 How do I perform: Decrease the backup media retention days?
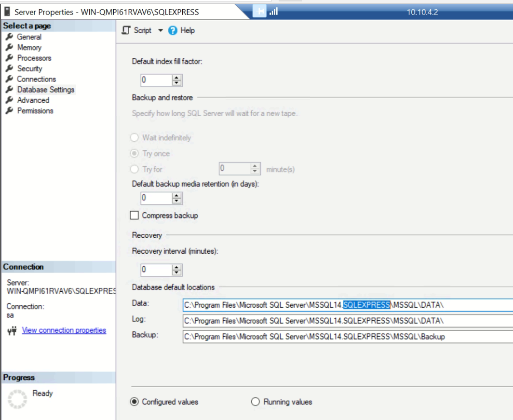pyautogui.click(x=176, y=201)
